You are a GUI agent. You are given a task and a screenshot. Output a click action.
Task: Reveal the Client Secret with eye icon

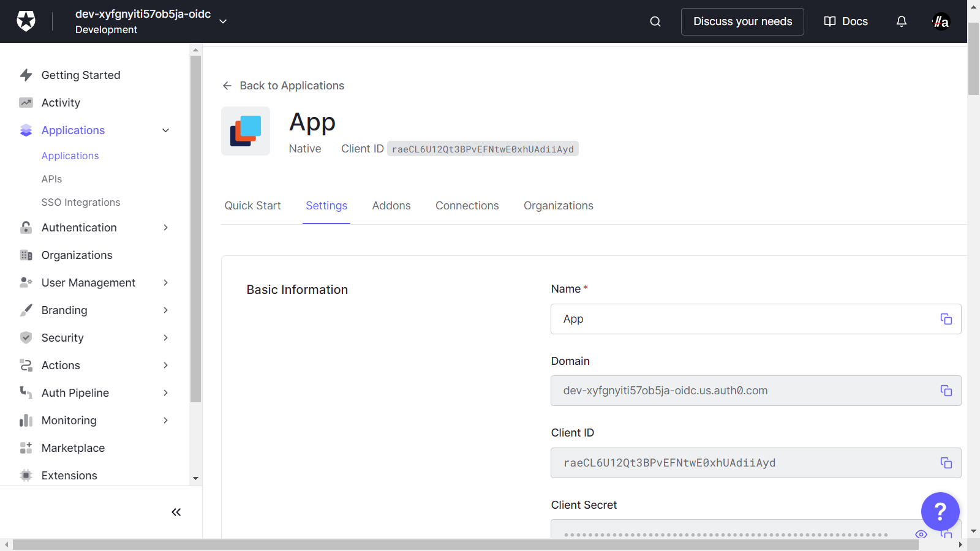click(921, 534)
